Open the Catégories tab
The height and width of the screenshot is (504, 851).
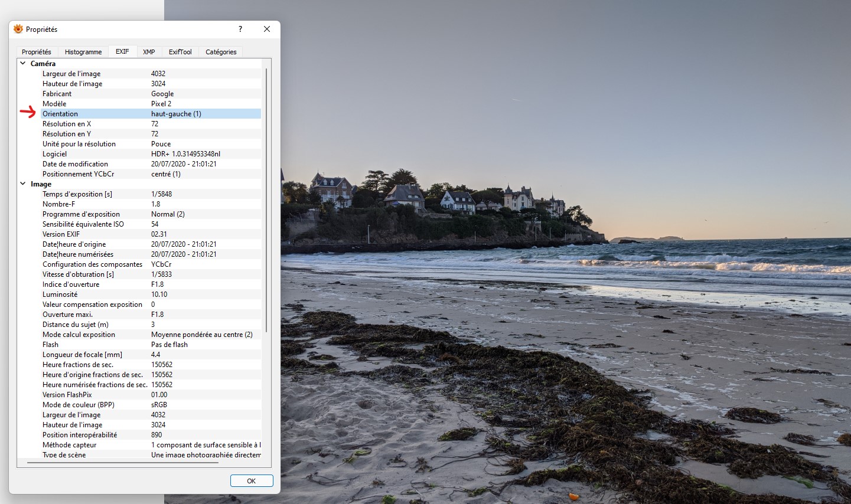(221, 52)
